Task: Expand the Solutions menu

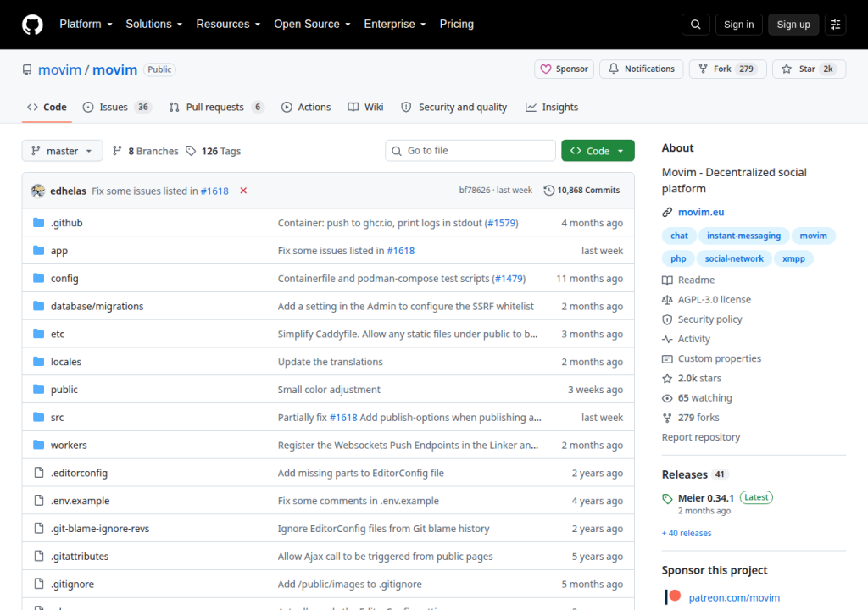Action: click(x=154, y=25)
